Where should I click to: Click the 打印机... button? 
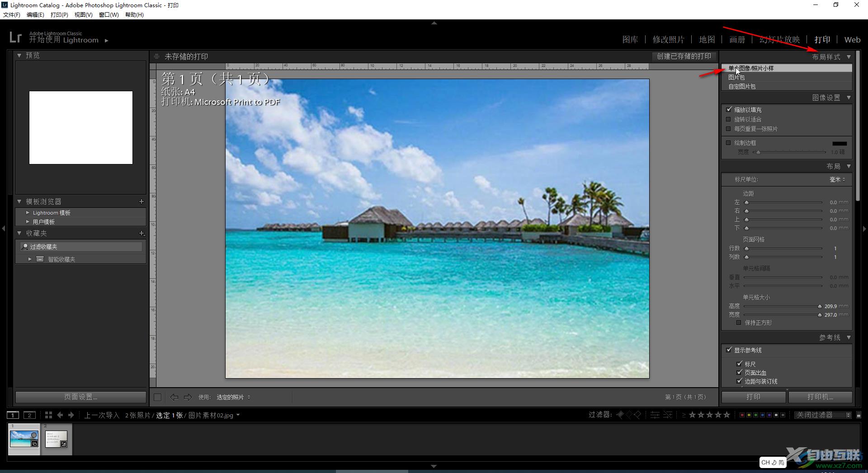(x=821, y=397)
